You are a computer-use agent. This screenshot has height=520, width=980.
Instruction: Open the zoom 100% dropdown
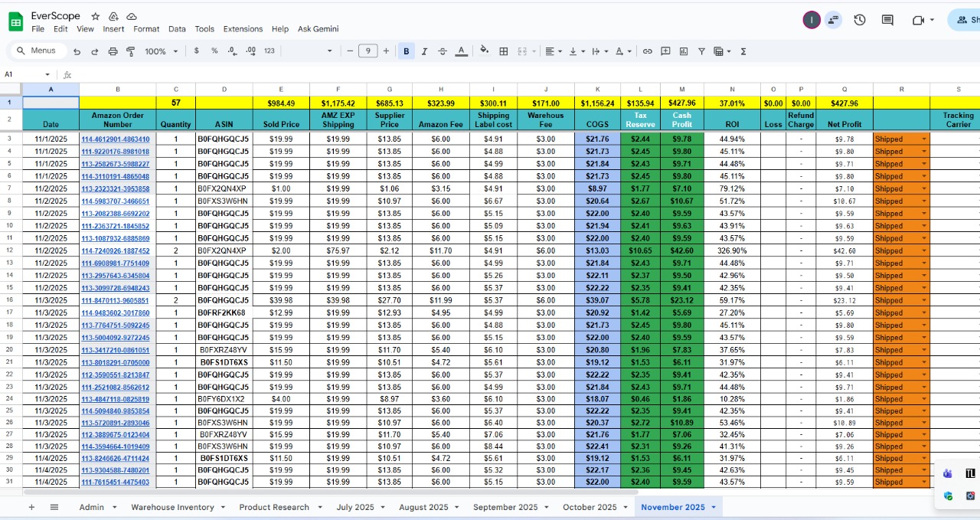point(162,51)
